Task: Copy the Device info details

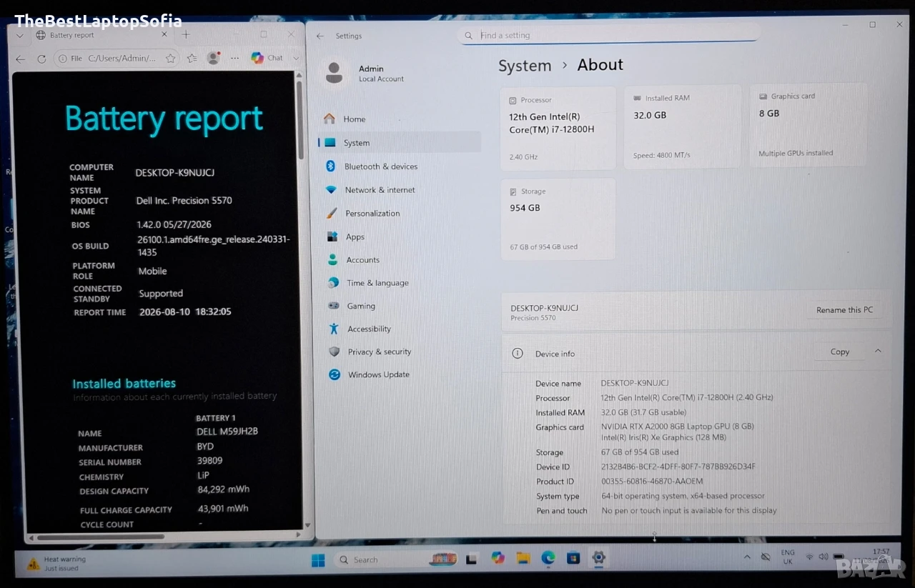Action: click(840, 352)
